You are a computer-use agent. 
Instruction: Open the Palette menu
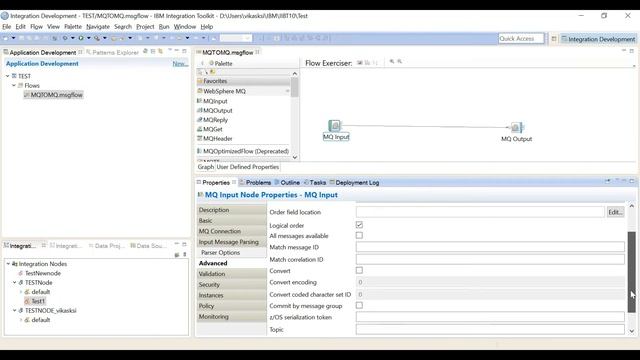click(x=73, y=27)
